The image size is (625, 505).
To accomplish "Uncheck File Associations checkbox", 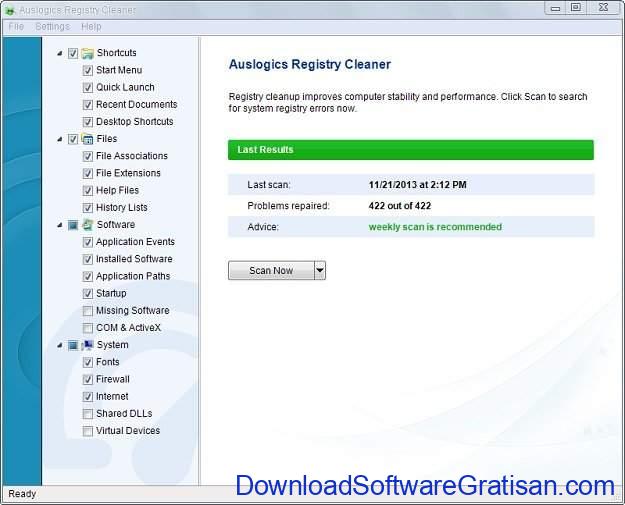I will [88, 156].
